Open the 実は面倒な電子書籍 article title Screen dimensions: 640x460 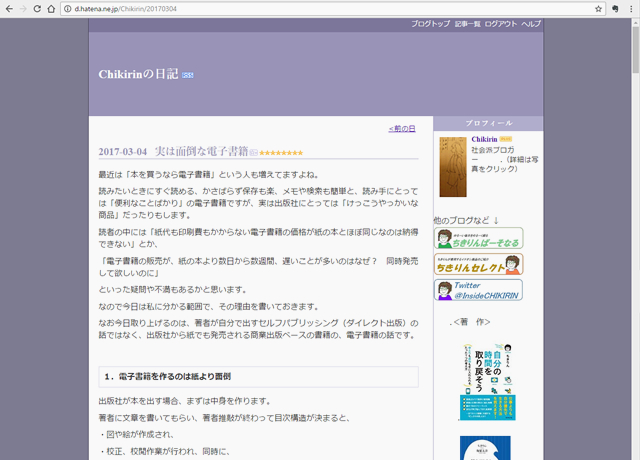click(x=201, y=151)
